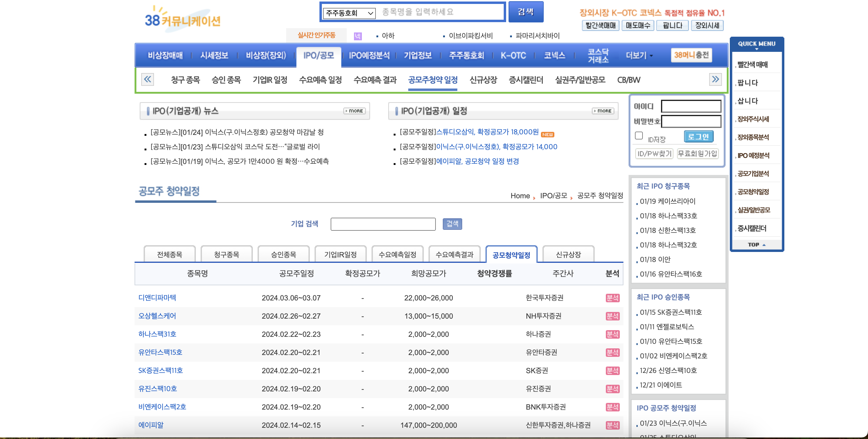The width and height of the screenshot is (868, 439).
Task: Switch to the 수요예측결과 tab
Action: (x=454, y=255)
